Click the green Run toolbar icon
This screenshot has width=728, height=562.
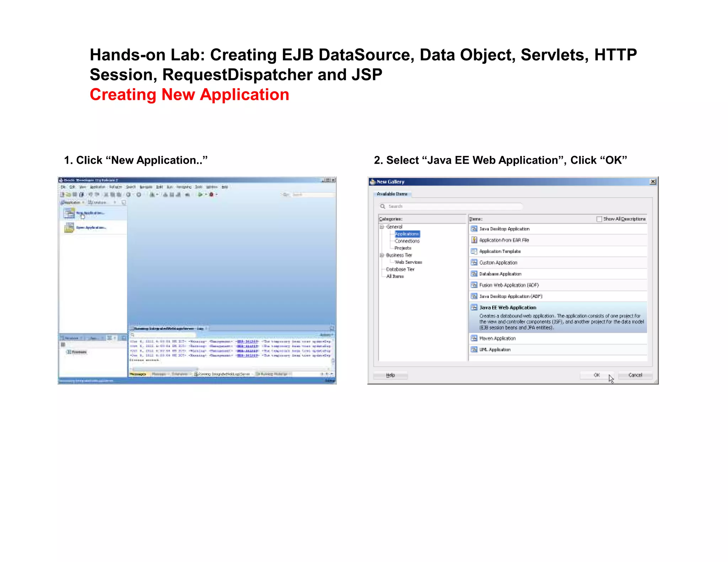pos(200,194)
